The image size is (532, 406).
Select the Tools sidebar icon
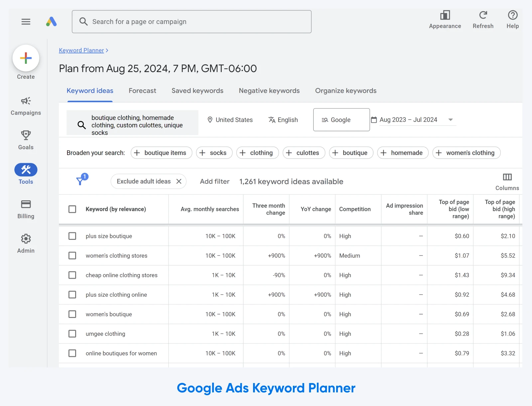(x=26, y=170)
